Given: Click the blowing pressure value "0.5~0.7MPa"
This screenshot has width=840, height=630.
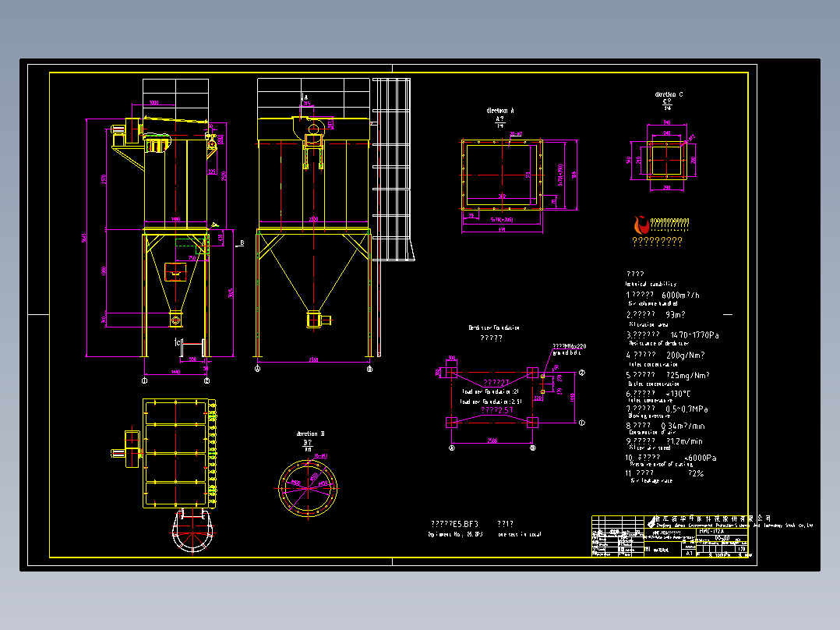Looking at the screenshot, I should tap(686, 409).
